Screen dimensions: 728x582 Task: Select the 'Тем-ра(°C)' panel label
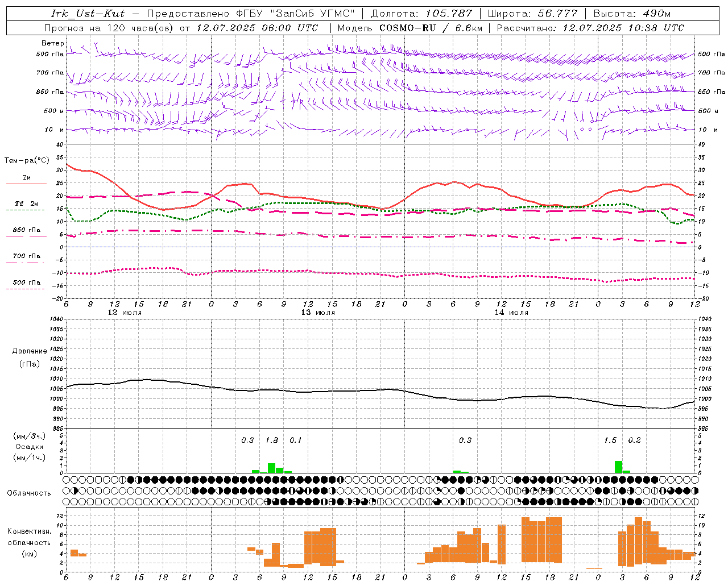click(27, 161)
